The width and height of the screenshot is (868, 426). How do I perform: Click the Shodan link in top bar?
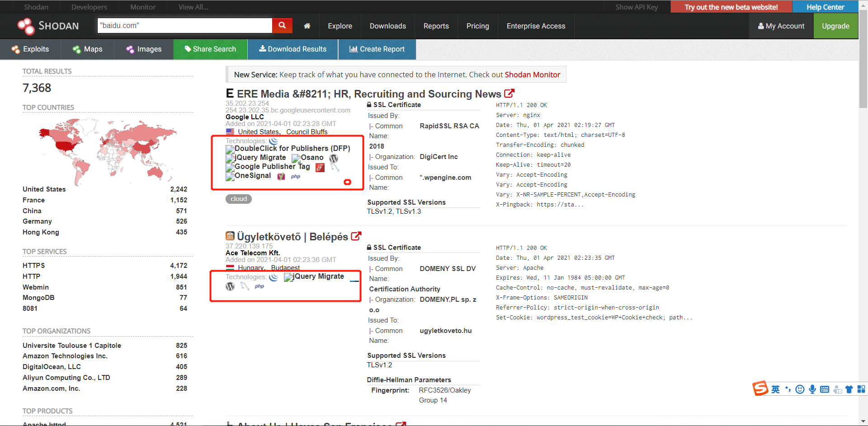pos(36,7)
